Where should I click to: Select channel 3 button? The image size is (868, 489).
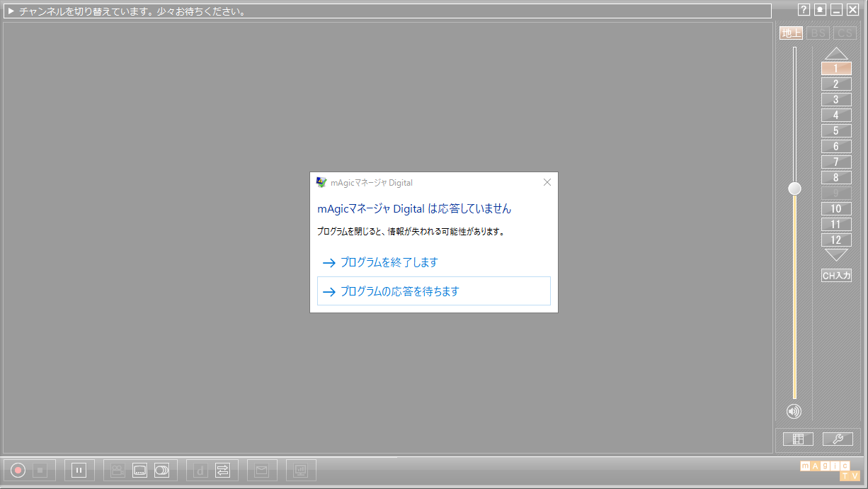(x=836, y=100)
